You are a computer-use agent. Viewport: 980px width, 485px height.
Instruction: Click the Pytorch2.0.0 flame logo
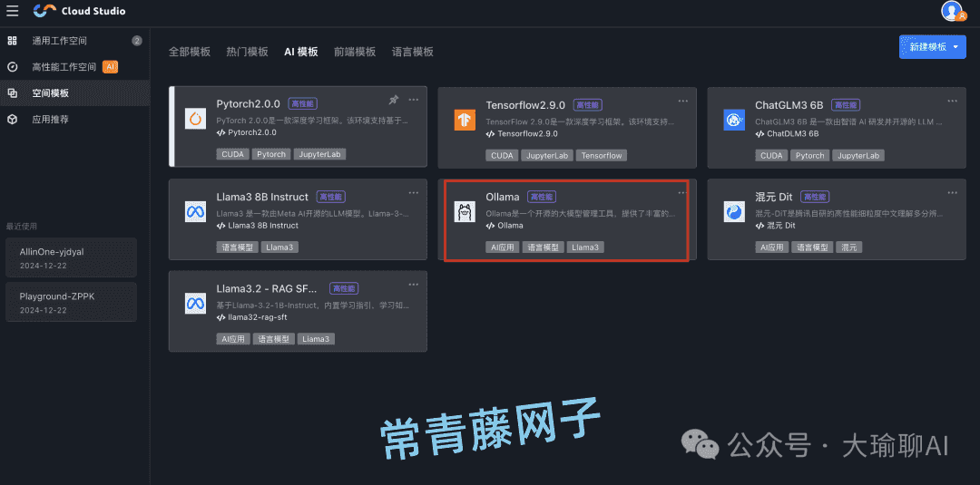[196, 119]
